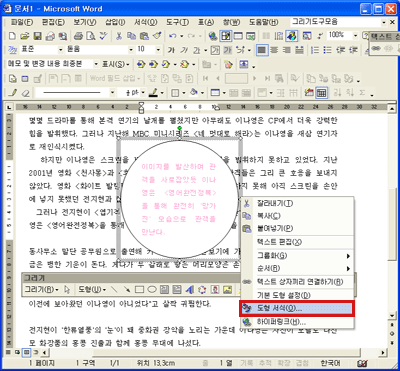Select the Draw Table pencil tool
Viewport: 400px width, 371px height.
tap(13, 92)
